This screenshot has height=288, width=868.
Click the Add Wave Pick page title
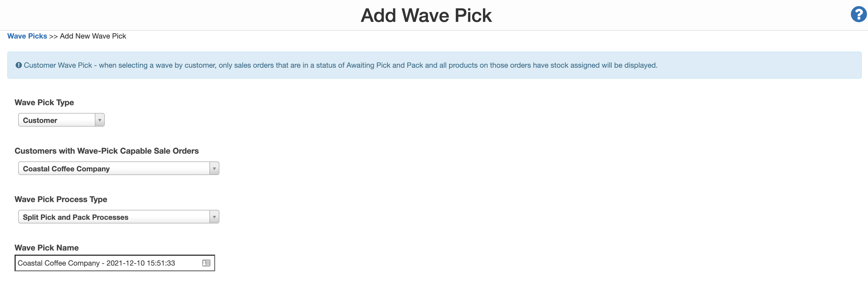pos(426,15)
